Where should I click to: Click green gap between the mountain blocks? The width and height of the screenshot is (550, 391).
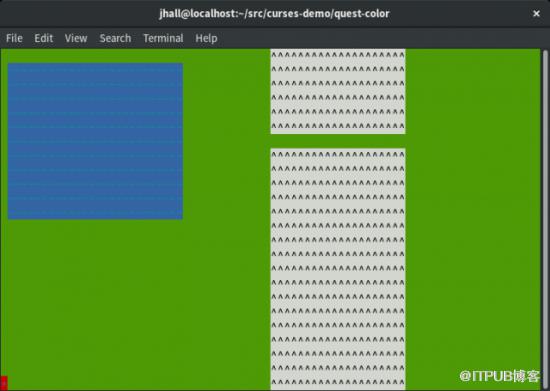tap(338, 141)
